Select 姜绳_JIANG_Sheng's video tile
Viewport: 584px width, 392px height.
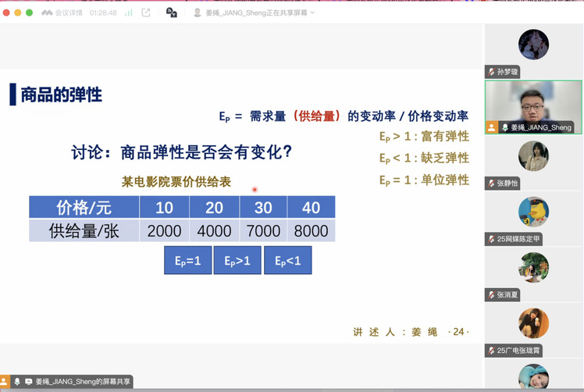coord(533,107)
